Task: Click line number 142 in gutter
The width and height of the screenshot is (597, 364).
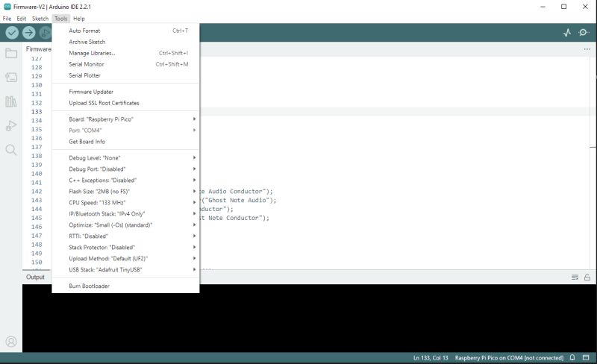Action: (x=37, y=191)
